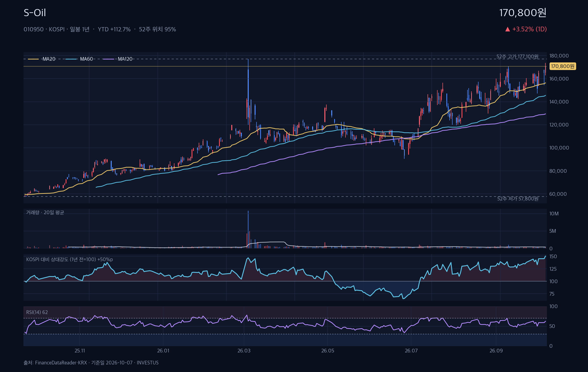Click the 거래량 · 20일 평균 panel title

pyautogui.click(x=45, y=212)
